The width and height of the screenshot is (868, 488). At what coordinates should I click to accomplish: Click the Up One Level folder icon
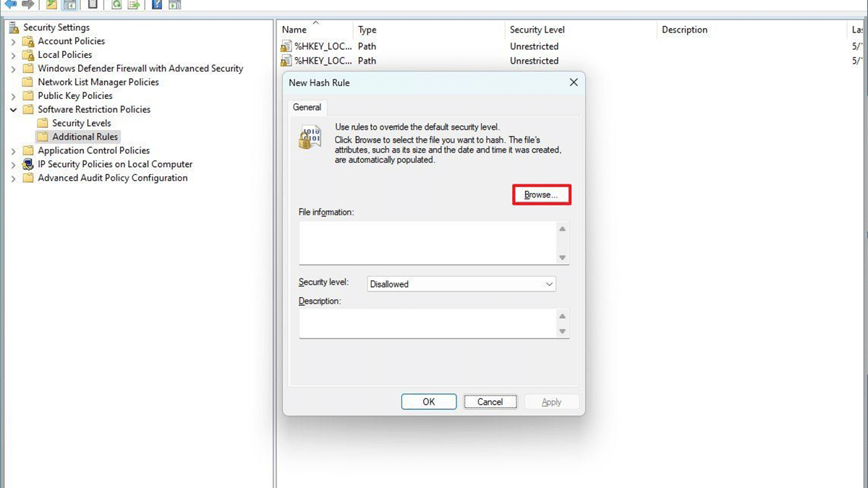coord(51,4)
